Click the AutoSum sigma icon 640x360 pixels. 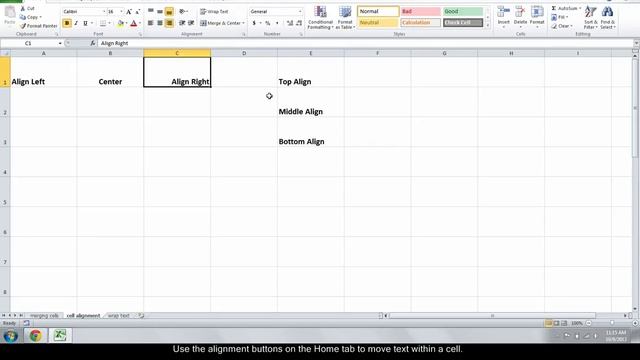(x=554, y=8)
